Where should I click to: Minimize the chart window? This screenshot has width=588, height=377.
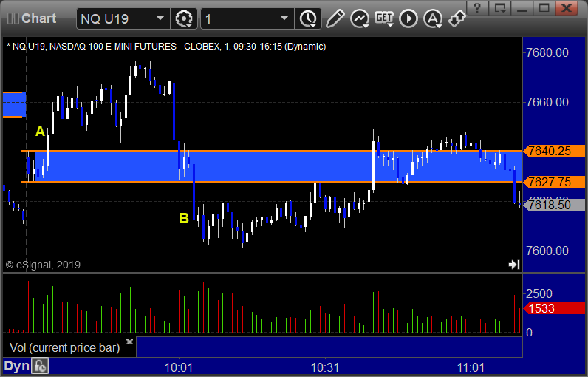(522, 7)
